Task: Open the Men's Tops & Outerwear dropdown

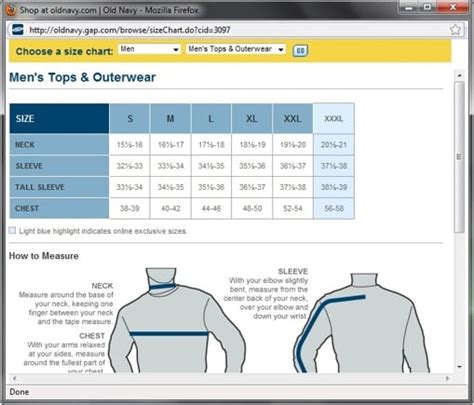Action: pos(236,49)
